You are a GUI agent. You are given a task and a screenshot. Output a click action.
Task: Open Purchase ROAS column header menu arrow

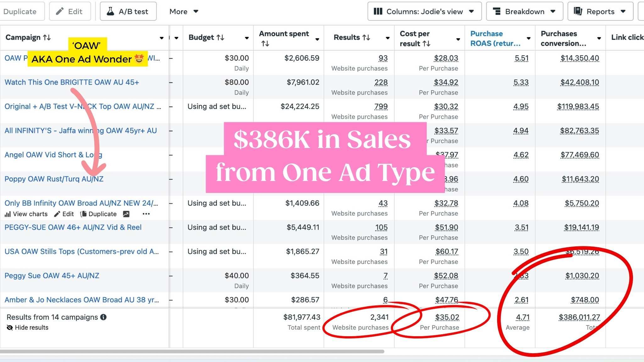tap(529, 38)
